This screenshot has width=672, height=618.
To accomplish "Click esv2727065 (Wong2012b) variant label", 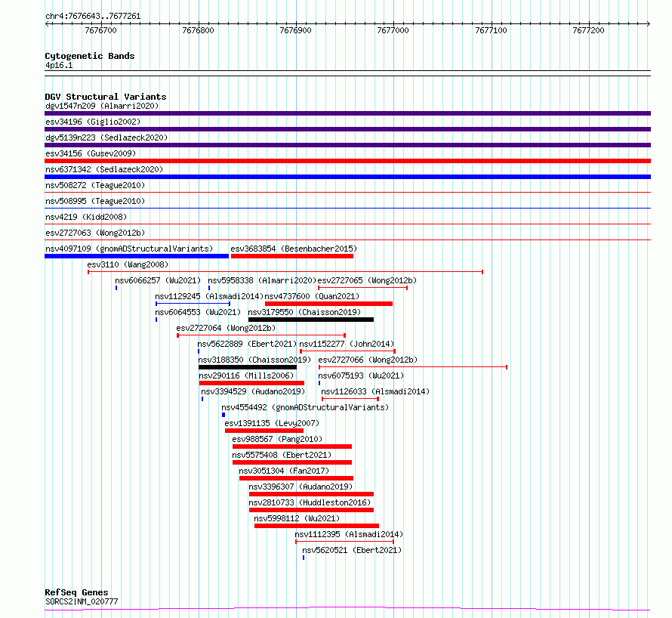I will [367, 280].
